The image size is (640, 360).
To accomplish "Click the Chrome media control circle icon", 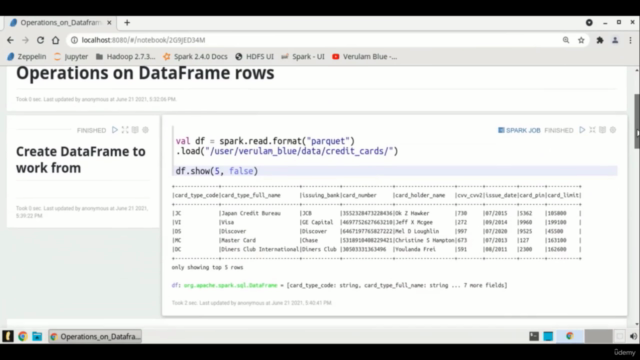I will [589, 22].
